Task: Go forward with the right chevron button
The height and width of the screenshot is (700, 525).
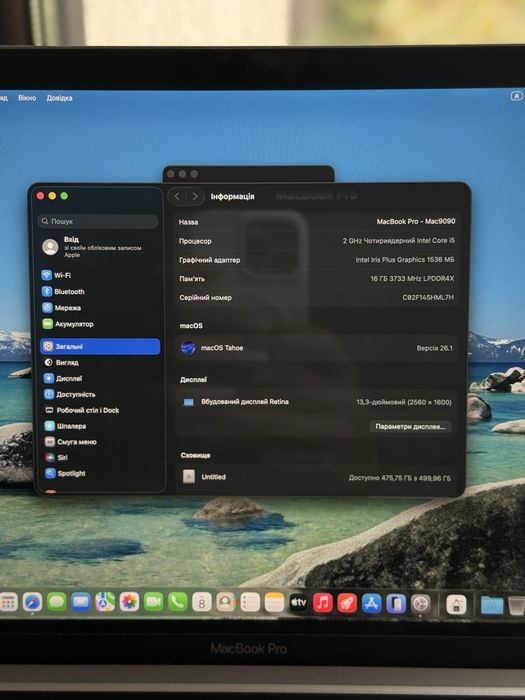Action: (195, 196)
